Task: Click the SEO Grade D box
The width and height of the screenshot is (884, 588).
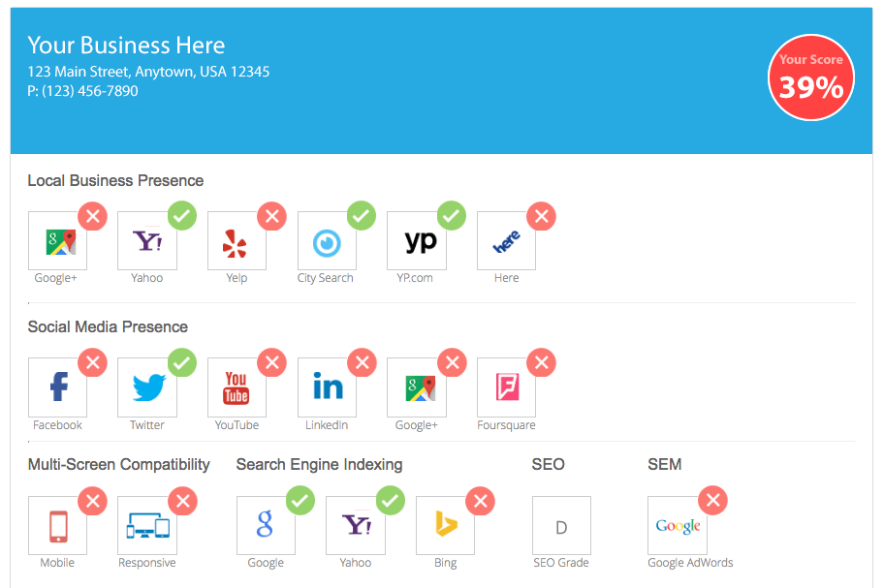Action: click(561, 526)
